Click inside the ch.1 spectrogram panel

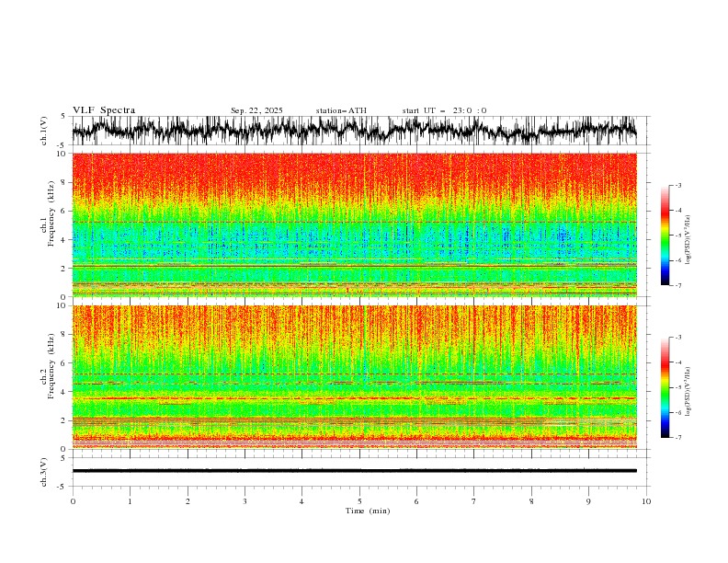pyautogui.click(x=354, y=224)
